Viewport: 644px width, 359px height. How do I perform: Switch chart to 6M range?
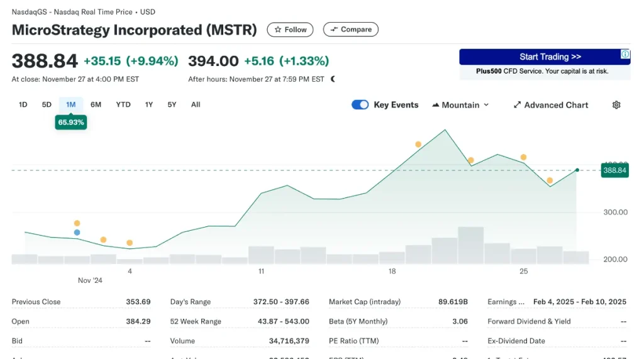point(96,105)
